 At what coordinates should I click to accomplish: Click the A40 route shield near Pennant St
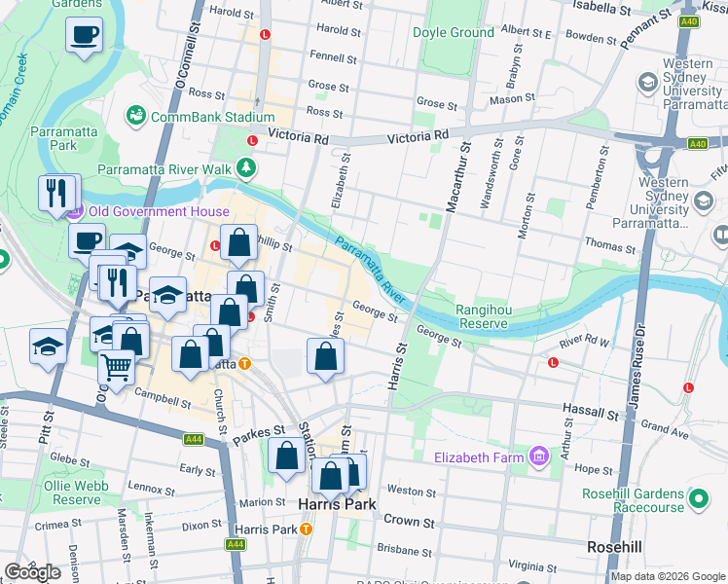(688, 21)
